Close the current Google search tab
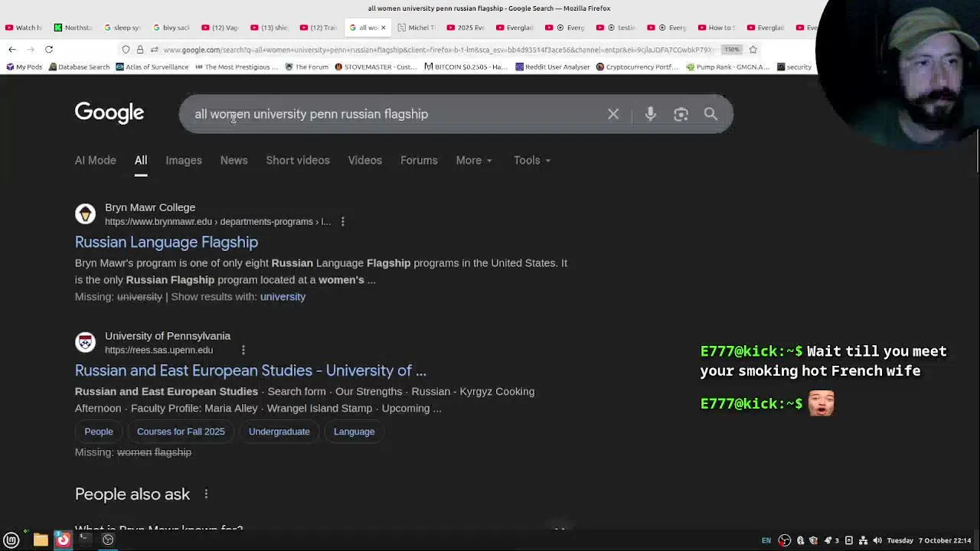Image resolution: width=980 pixels, height=551 pixels. click(384, 28)
